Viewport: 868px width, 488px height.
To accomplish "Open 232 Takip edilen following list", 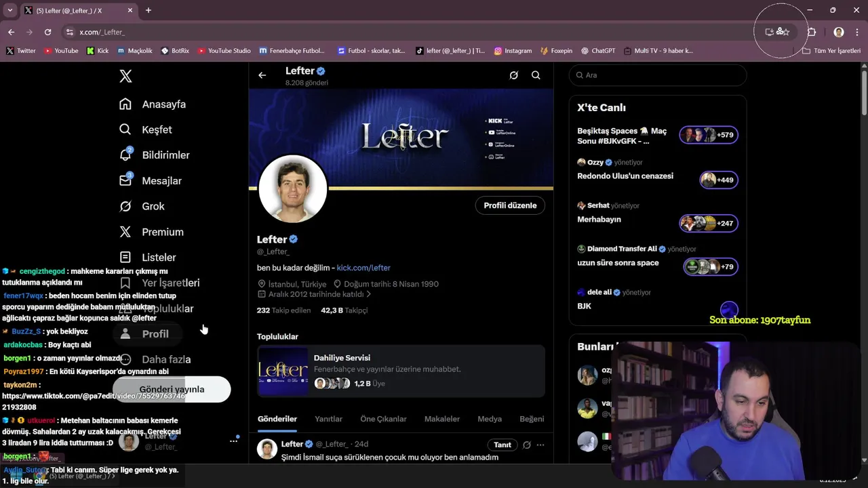I will point(283,310).
